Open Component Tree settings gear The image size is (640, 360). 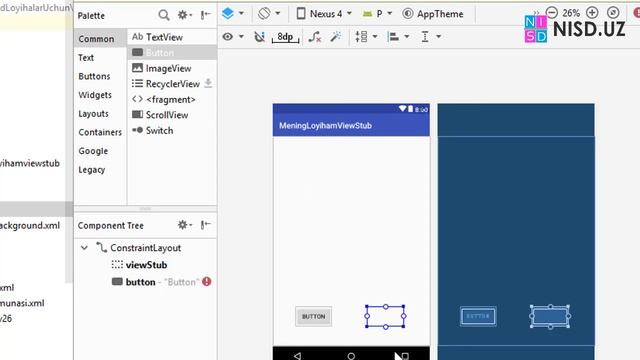pyautogui.click(x=184, y=225)
